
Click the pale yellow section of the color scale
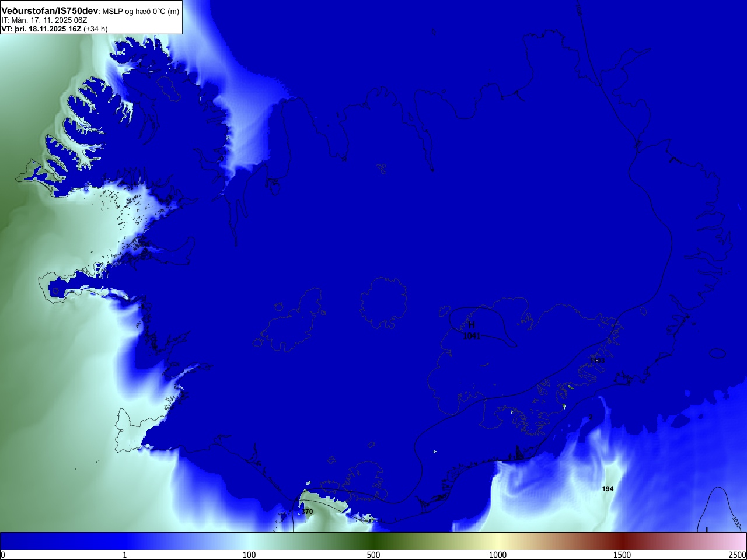tap(498, 541)
